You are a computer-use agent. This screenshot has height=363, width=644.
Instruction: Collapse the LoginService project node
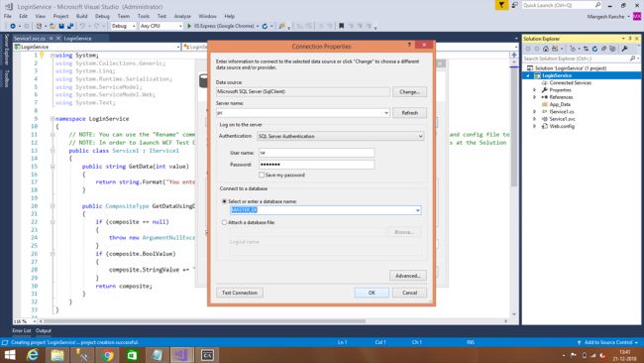528,75
